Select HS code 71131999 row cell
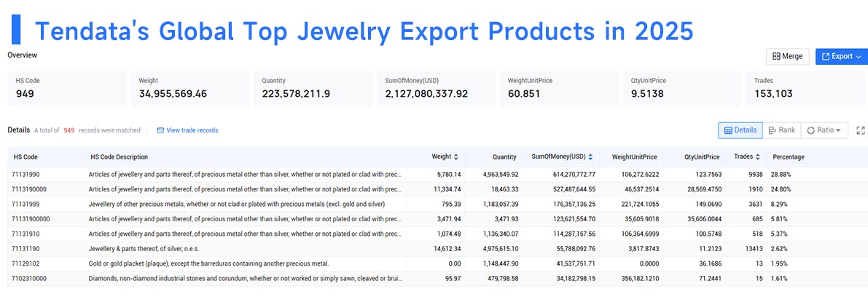Image resolution: width=868 pixels, height=297 pixels. coord(26,204)
